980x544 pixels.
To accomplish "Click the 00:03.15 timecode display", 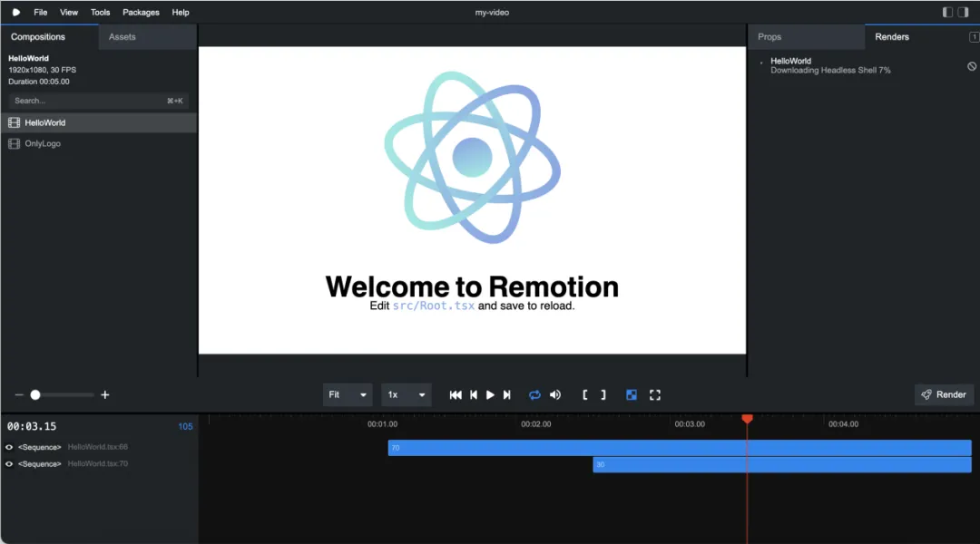I will [32, 426].
